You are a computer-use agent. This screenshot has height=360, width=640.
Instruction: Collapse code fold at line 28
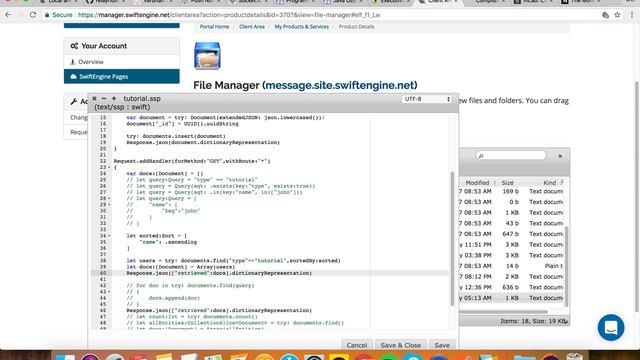click(x=109, y=198)
